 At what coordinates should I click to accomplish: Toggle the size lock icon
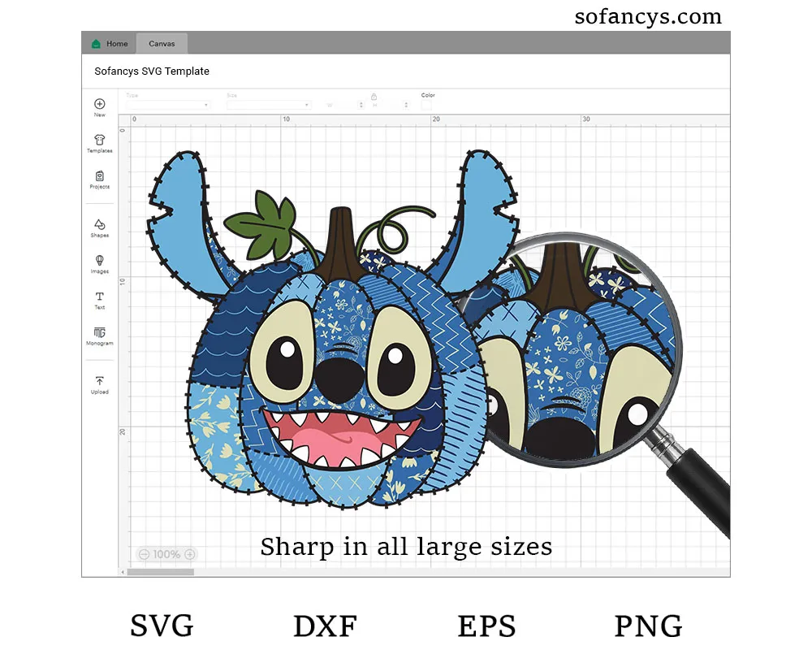374,97
